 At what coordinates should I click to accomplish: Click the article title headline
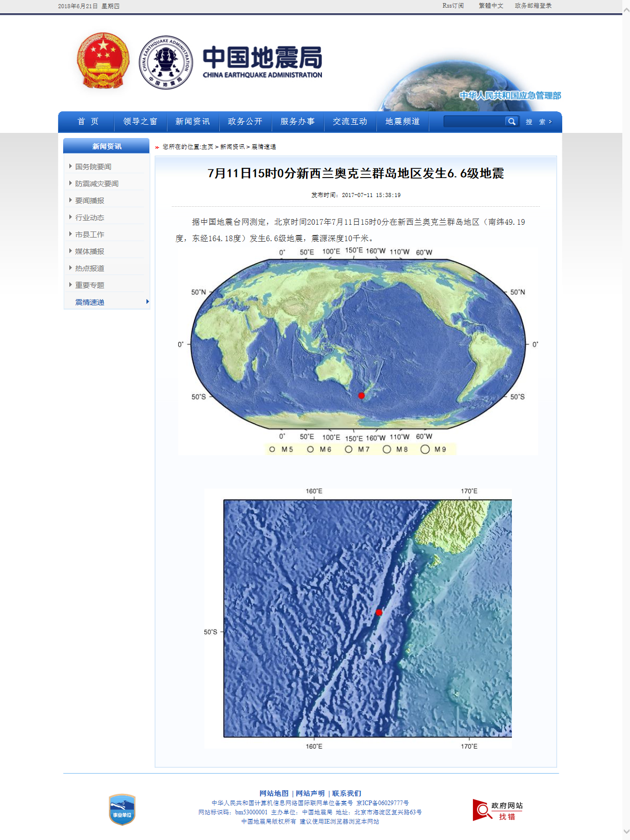pyautogui.click(x=356, y=173)
